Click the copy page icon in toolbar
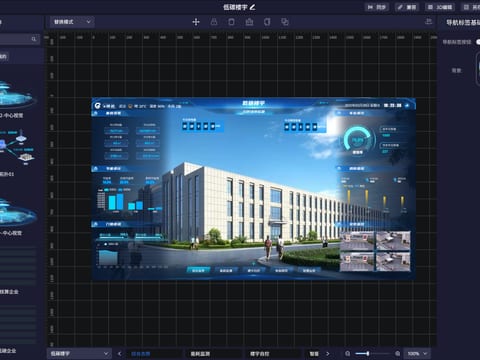This screenshot has width=480, height=360. pyautogui.click(x=267, y=22)
